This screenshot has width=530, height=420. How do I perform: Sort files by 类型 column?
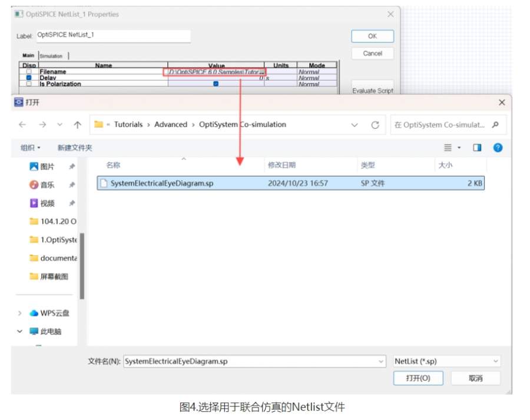pyautogui.click(x=367, y=165)
